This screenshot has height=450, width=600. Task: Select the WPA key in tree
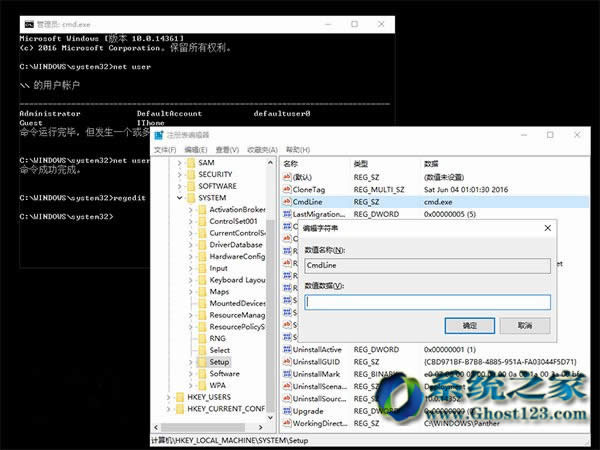click(x=218, y=385)
